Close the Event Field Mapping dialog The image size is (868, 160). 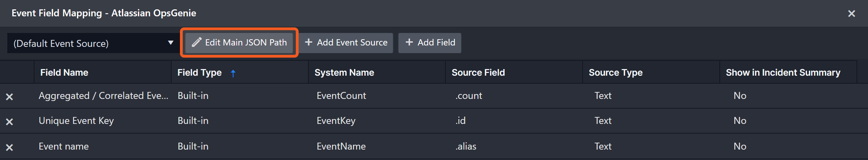[x=851, y=14]
